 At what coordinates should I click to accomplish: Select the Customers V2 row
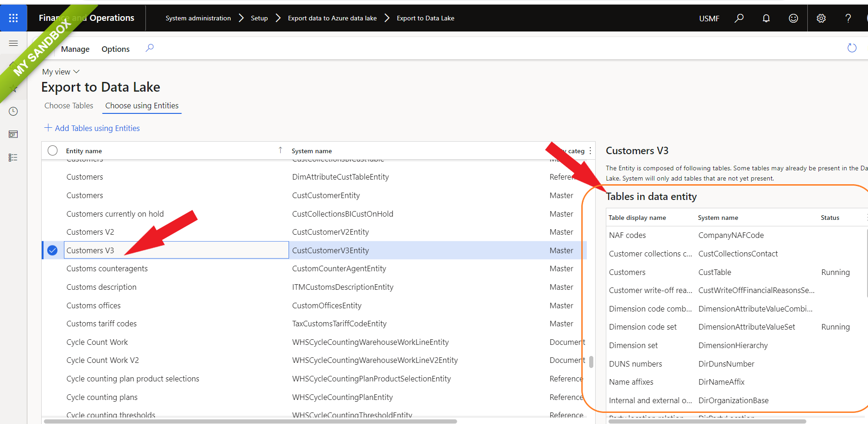click(x=314, y=232)
